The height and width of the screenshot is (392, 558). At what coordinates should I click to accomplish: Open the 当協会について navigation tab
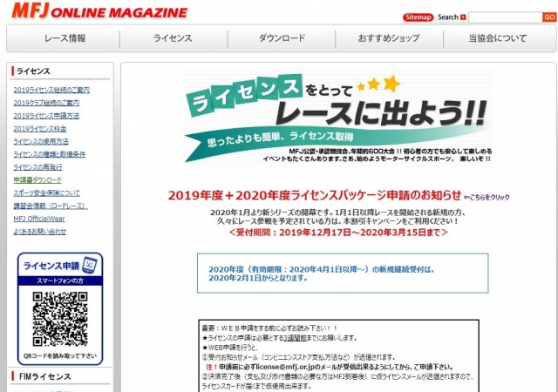(497, 38)
